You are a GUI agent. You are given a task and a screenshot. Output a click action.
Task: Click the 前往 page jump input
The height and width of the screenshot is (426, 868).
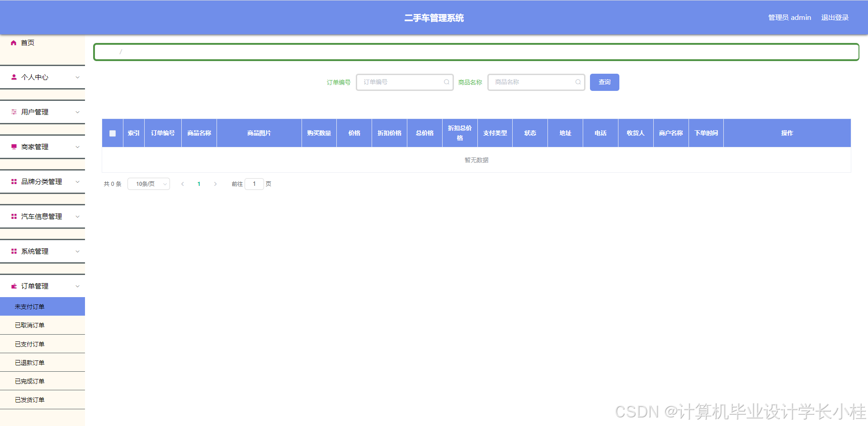click(254, 184)
